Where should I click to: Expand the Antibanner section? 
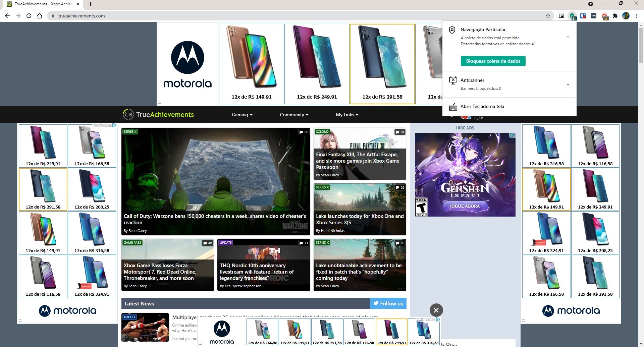(568, 84)
